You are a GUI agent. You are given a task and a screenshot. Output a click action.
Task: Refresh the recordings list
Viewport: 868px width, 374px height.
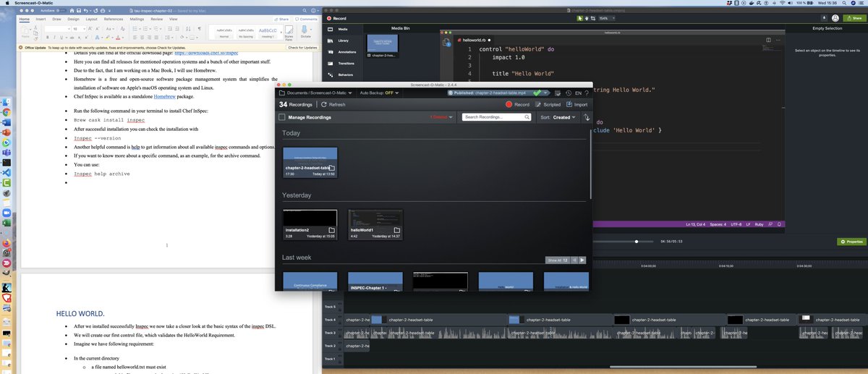[333, 104]
